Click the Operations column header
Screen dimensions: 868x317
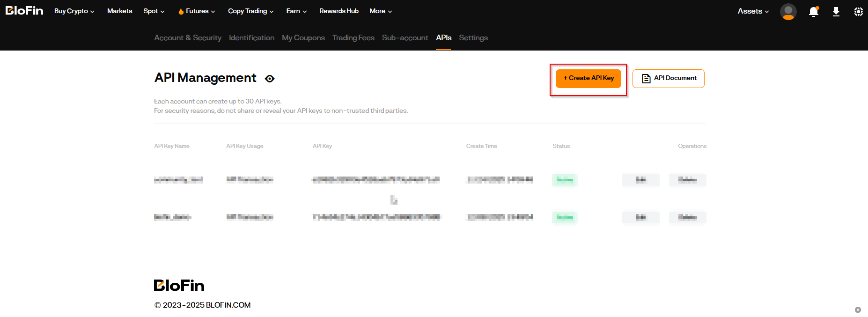[x=692, y=146]
